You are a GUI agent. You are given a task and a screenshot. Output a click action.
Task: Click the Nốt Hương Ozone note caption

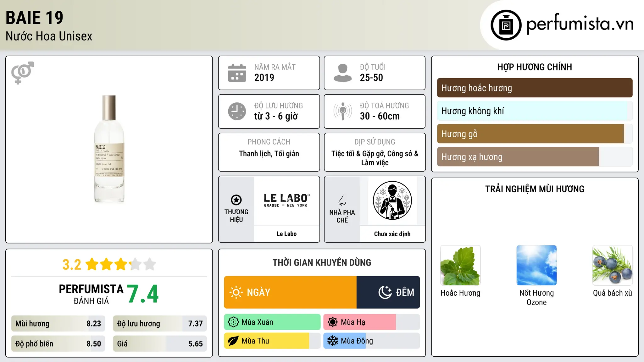[536, 298]
